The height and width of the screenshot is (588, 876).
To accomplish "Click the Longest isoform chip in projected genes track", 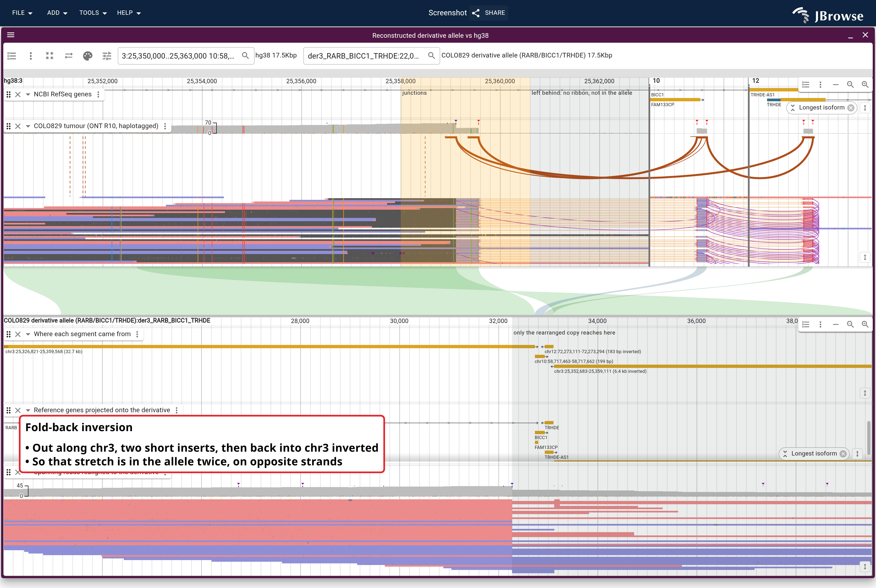I will click(x=814, y=454).
